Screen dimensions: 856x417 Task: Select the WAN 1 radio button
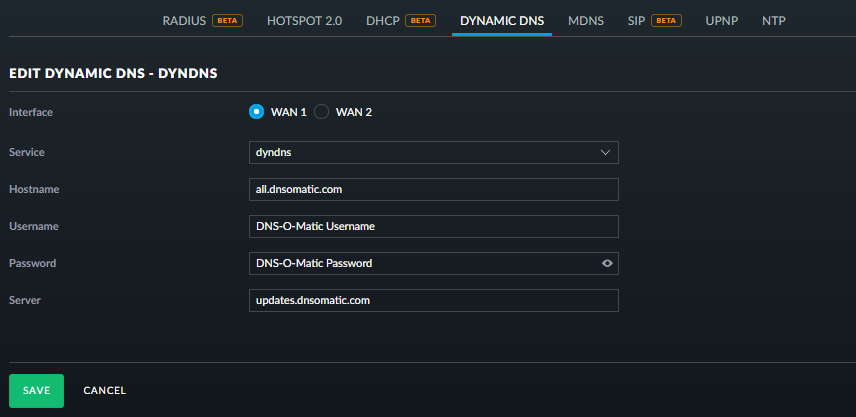pyautogui.click(x=256, y=112)
